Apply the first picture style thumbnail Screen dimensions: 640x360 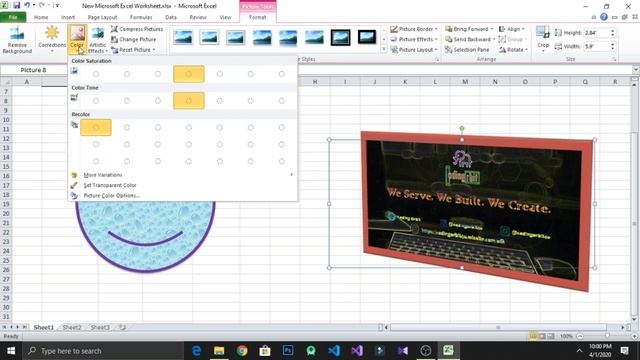point(182,38)
